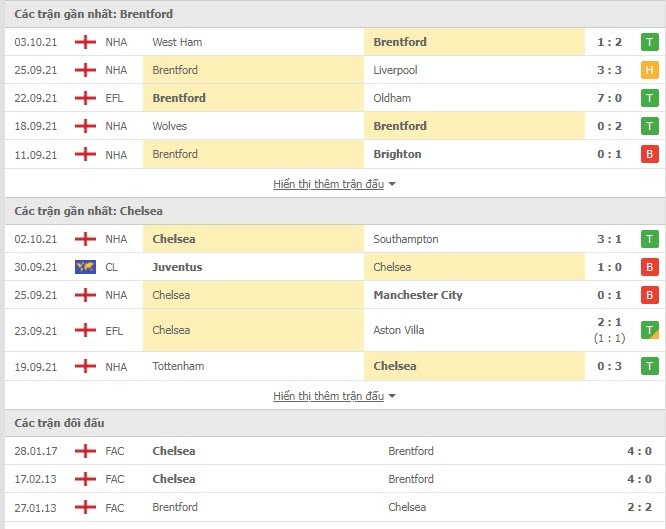Click the orange H badge for Liverpool match
666x529 pixels.
pos(649,70)
